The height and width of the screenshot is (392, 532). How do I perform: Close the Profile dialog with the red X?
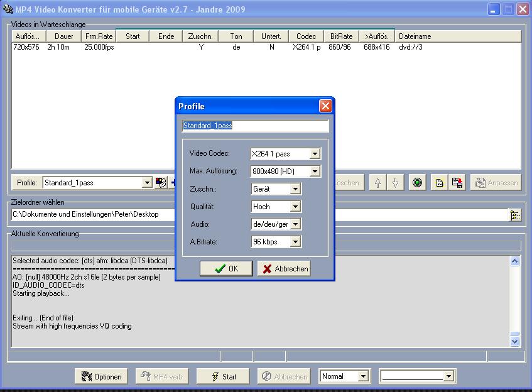click(x=325, y=106)
